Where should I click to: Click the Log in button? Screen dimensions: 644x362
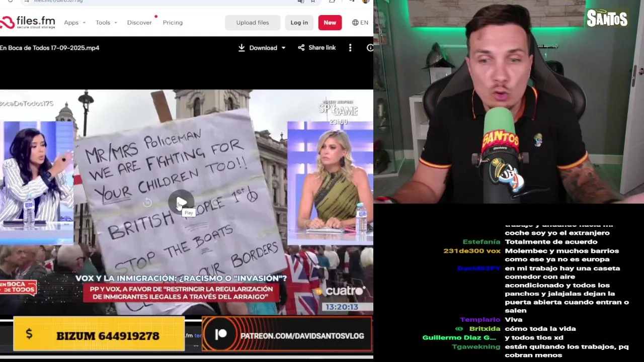299,23
